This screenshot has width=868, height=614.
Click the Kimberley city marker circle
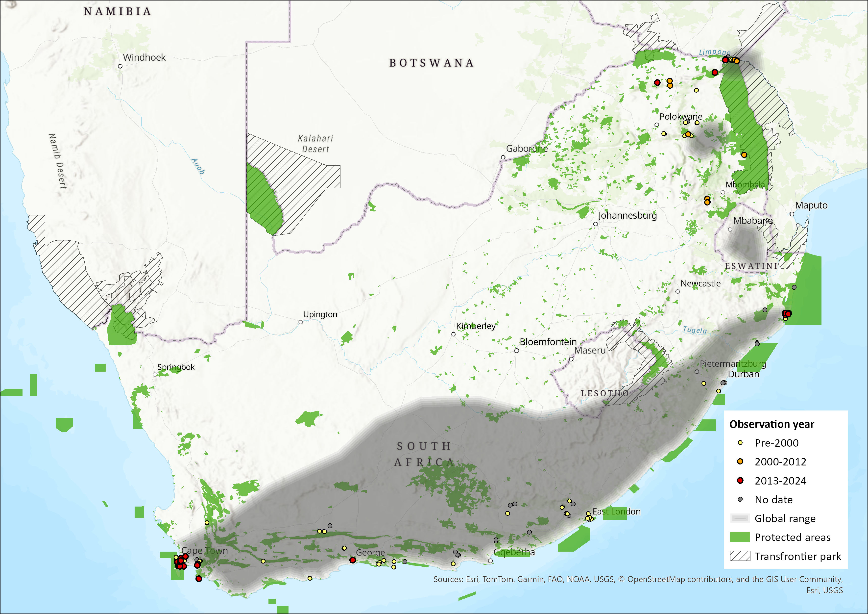(x=453, y=334)
